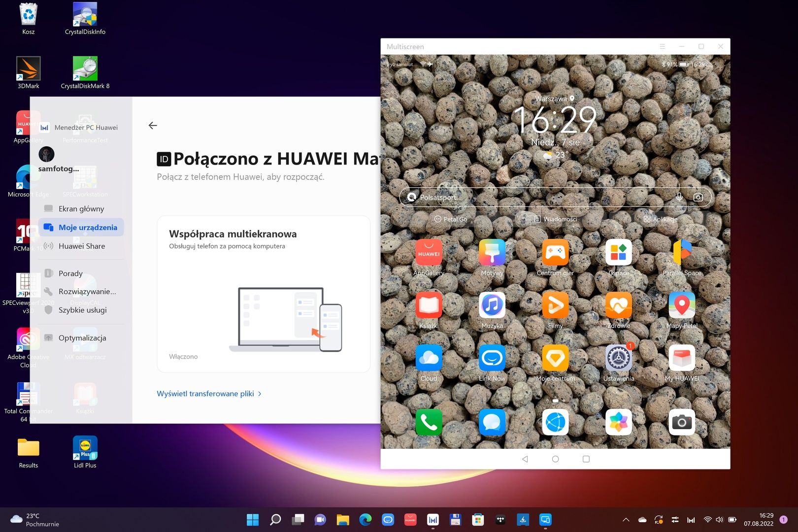This screenshot has height=532, width=798.
Task: Select the Results folder on the desktop
Action: pos(29,452)
